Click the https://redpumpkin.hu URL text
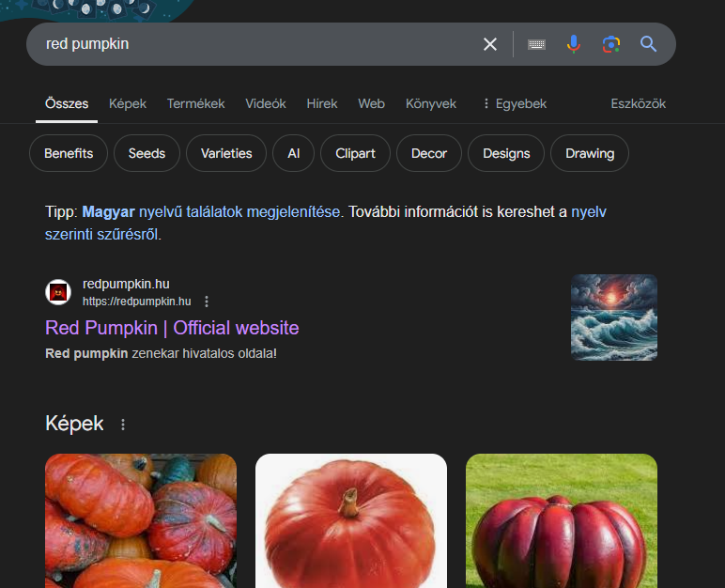 (x=137, y=302)
